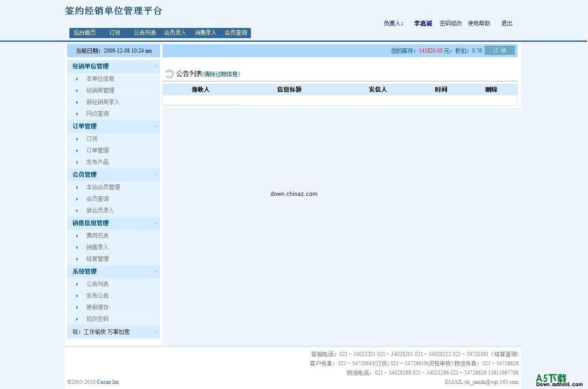Click the arrow icon beside 结算管理
The width and height of the screenshot is (588, 389).
tap(77, 259)
